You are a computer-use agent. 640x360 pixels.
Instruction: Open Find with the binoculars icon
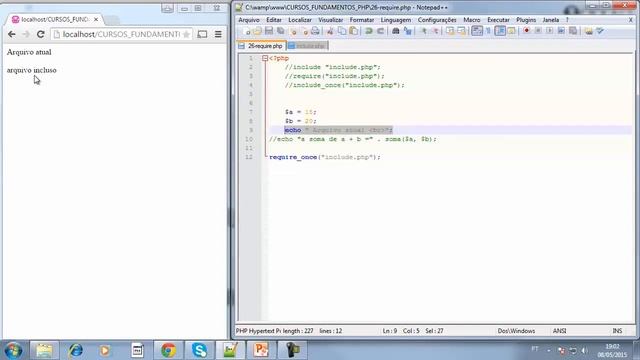[x=396, y=31]
